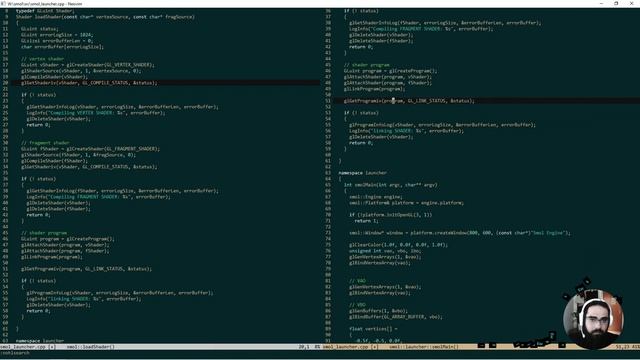Click smol::launcher::smolMain() in right status bar

(424, 347)
